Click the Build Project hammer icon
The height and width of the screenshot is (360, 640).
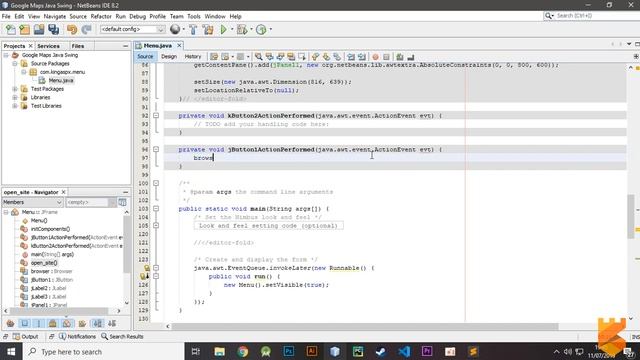193,29
